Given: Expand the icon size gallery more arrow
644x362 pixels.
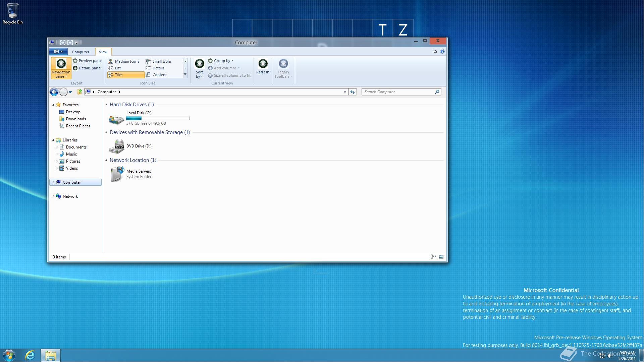Looking at the screenshot, I should tap(185, 75).
